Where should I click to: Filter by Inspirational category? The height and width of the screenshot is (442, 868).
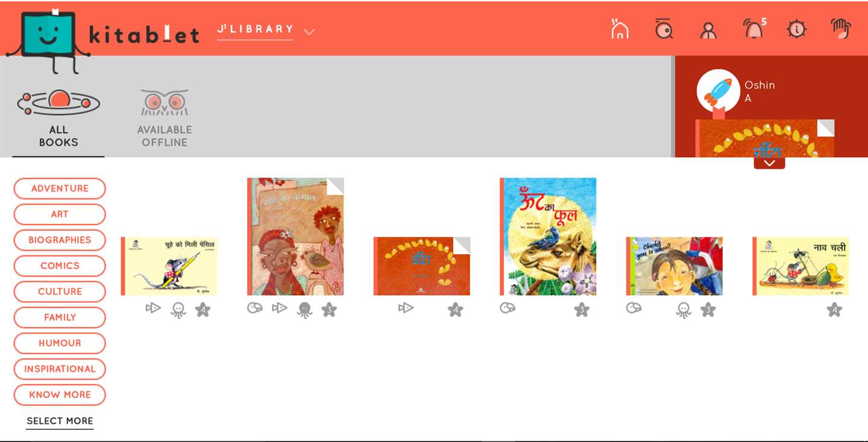(x=60, y=369)
